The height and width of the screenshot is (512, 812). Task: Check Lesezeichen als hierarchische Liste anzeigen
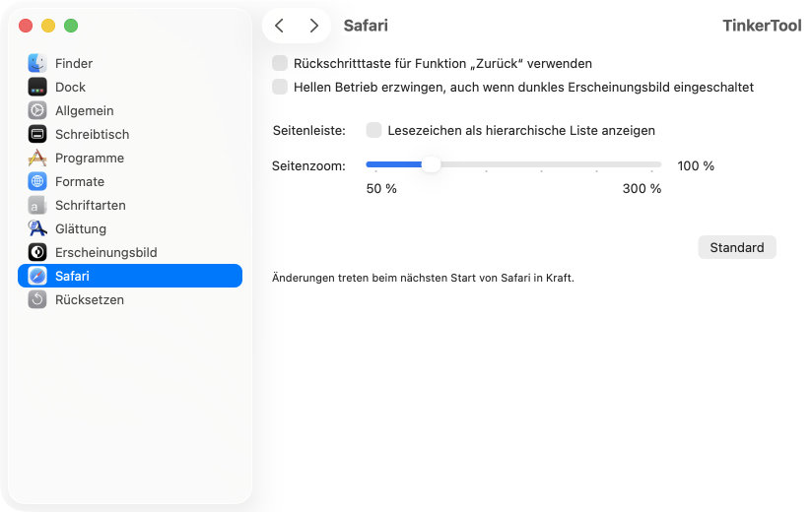point(373,130)
